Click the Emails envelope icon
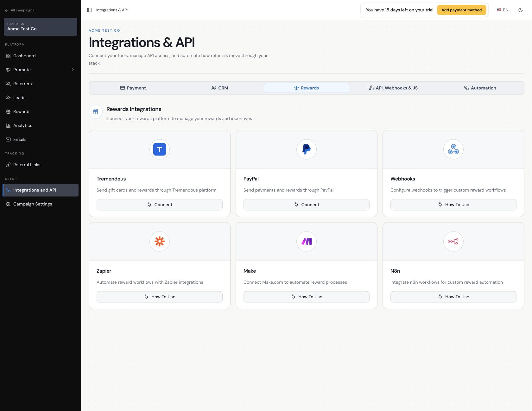532x411 pixels. pyautogui.click(x=8, y=139)
